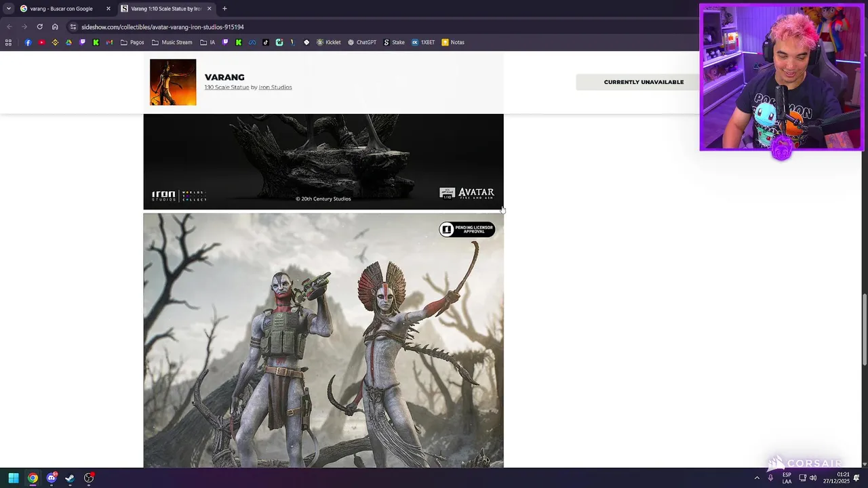Image resolution: width=868 pixels, height=488 pixels.
Task: Open the YouTube bookmark icon
Action: pyautogui.click(x=41, y=42)
